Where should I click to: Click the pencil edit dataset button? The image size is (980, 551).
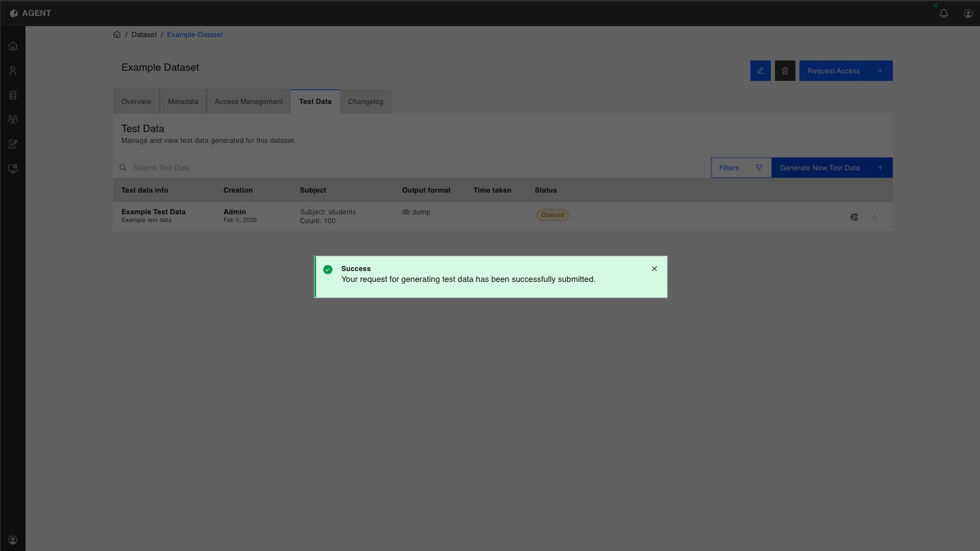pyautogui.click(x=761, y=71)
